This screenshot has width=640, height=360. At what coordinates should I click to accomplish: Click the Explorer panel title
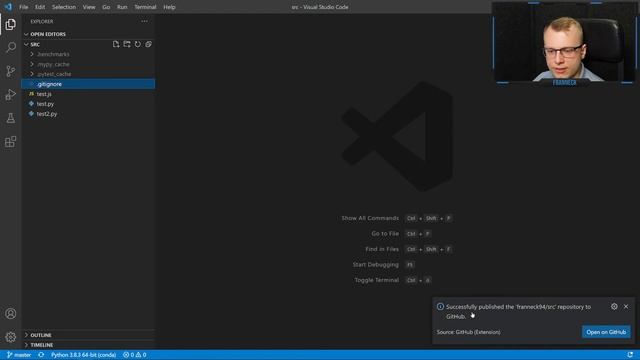coord(42,22)
